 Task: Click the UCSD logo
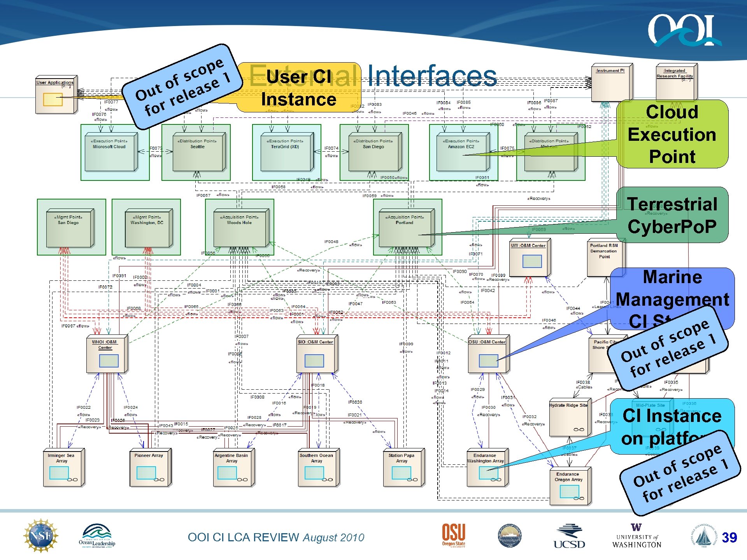pyautogui.click(x=569, y=537)
